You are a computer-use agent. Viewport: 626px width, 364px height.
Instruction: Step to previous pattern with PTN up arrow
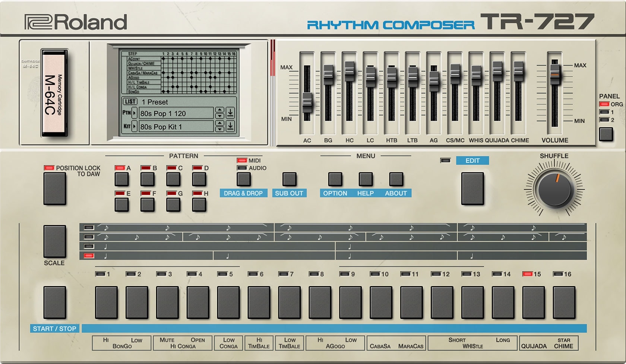[219, 110]
